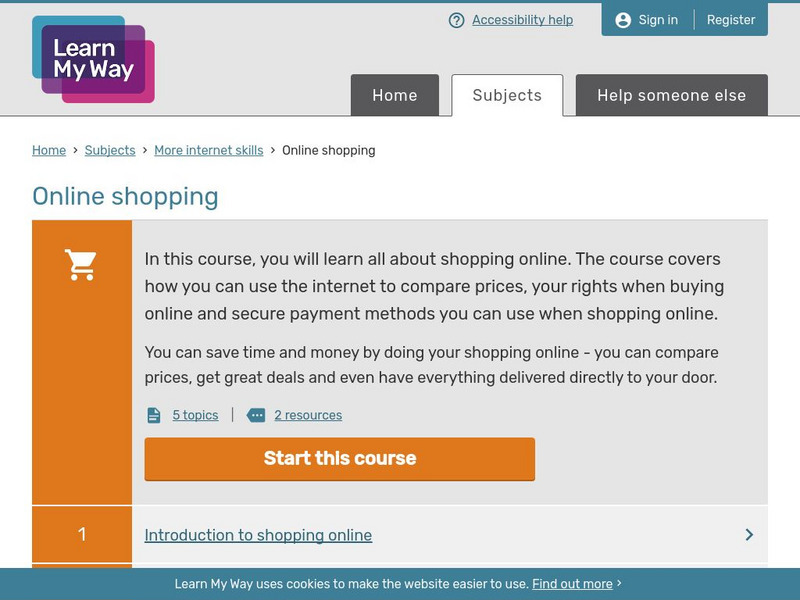Click the shopping cart course icon

81,265
